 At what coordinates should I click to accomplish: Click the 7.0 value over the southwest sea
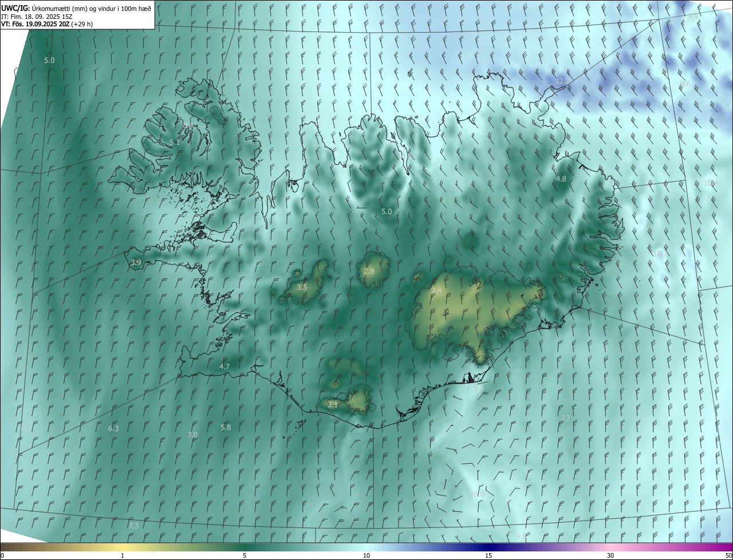coord(192,435)
